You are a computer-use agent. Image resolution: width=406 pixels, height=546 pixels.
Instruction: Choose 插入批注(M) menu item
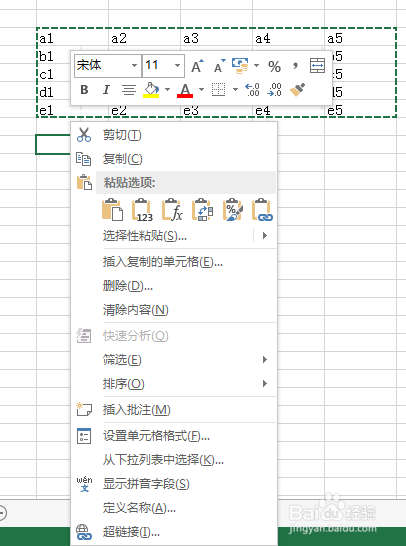click(x=173, y=410)
